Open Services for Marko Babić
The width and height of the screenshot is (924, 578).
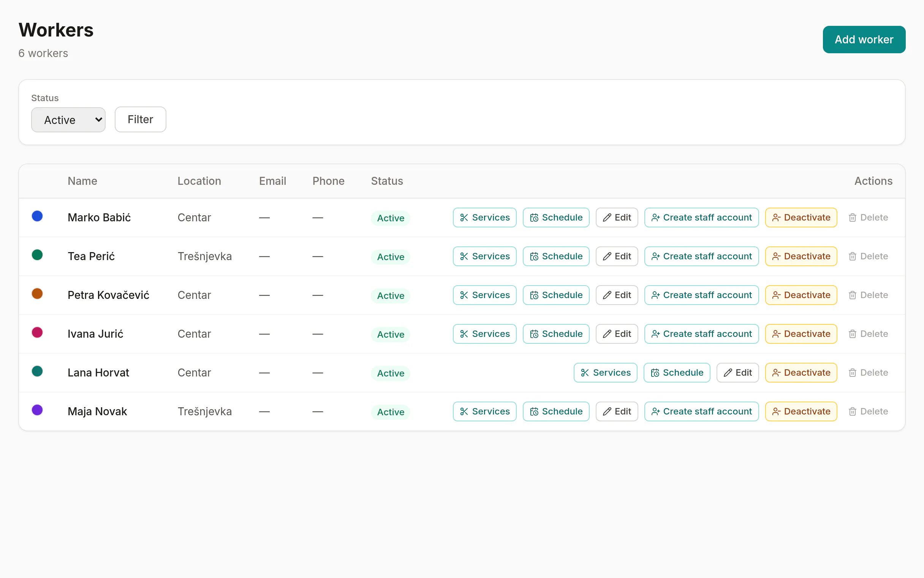click(x=484, y=218)
